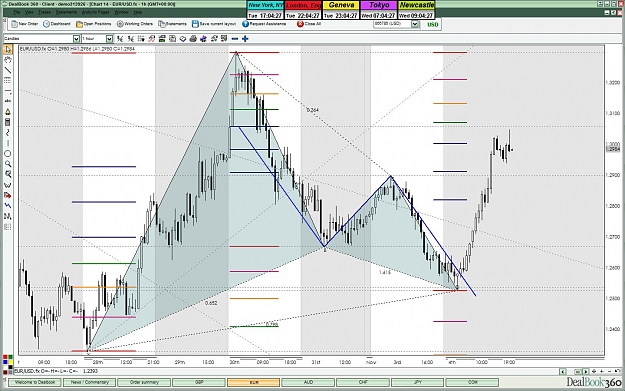Screen dimensions: 625x391
Task: Click the red Close All button
Action: coord(309,24)
